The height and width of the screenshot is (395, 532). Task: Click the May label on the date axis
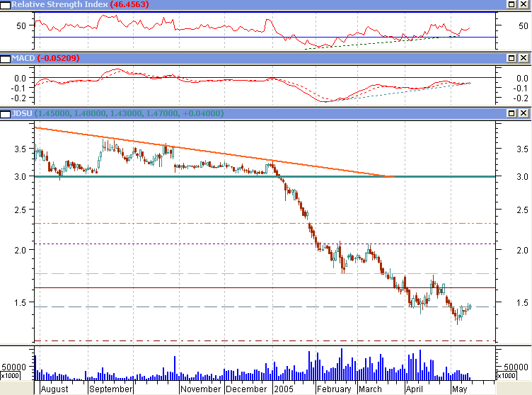[459, 389]
